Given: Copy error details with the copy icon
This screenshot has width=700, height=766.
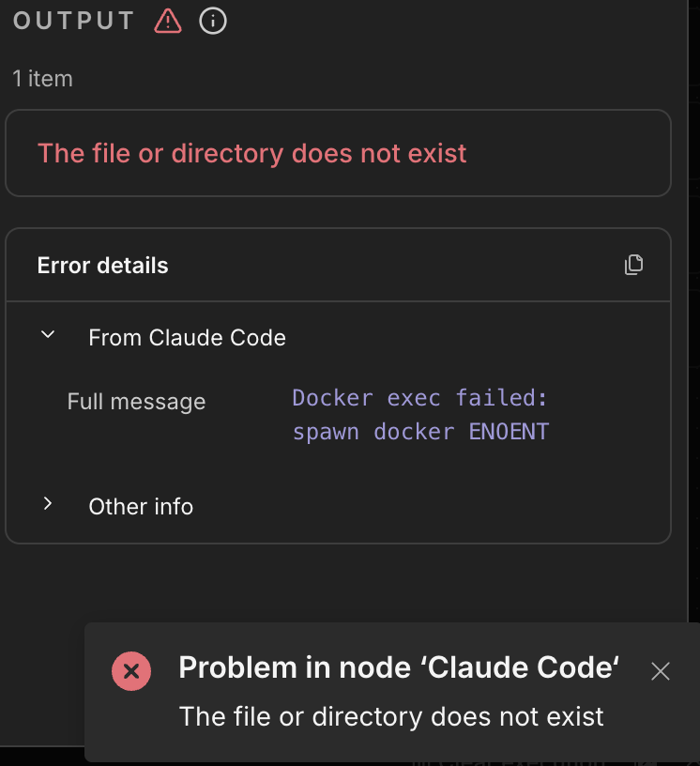Looking at the screenshot, I should pyautogui.click(x=634, y=265).
